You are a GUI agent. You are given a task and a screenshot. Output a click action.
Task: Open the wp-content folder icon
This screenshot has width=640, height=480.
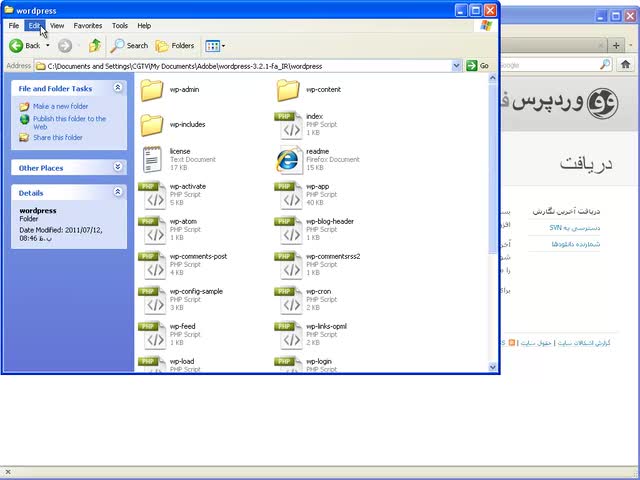click(x=288, y=90)
